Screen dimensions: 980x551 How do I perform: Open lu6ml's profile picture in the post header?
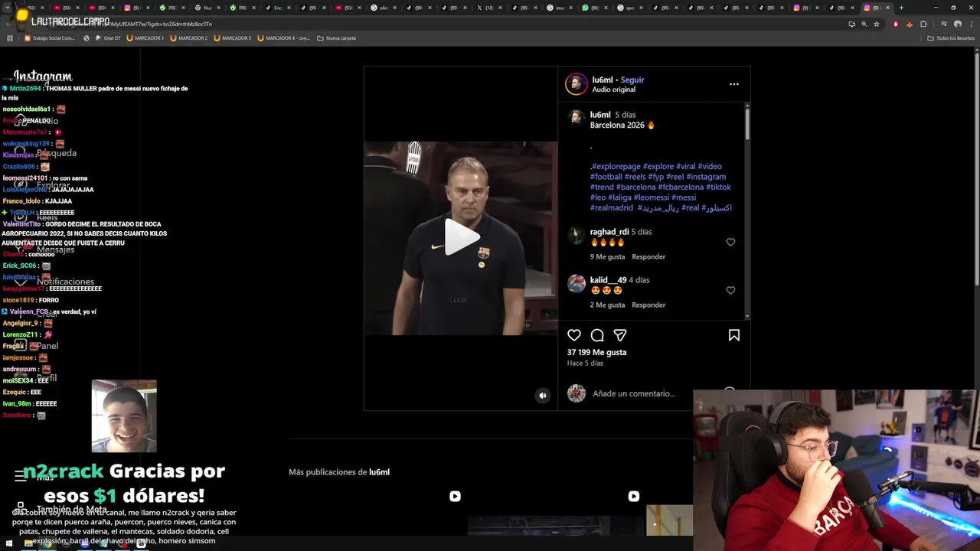(x=576, y=84)
